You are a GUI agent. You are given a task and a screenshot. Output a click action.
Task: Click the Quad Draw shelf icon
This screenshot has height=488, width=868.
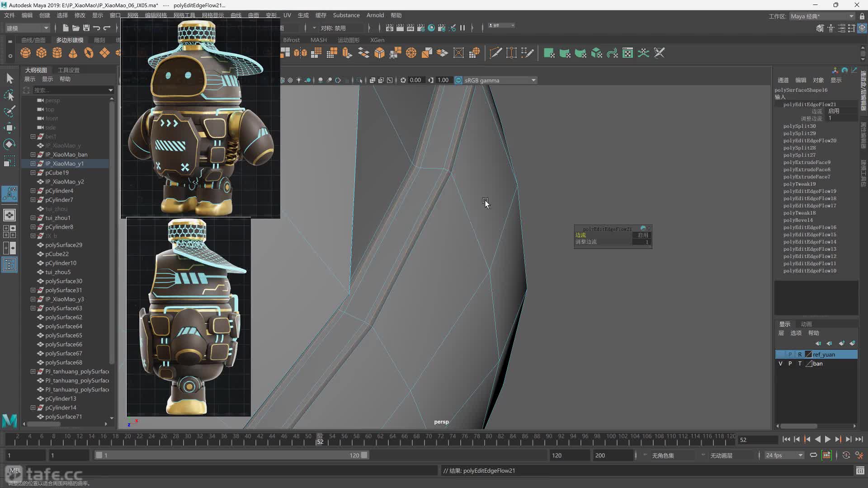528,53
